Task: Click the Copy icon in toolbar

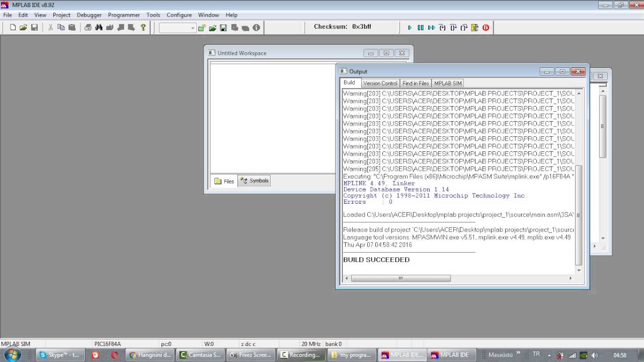Action: 61,28
